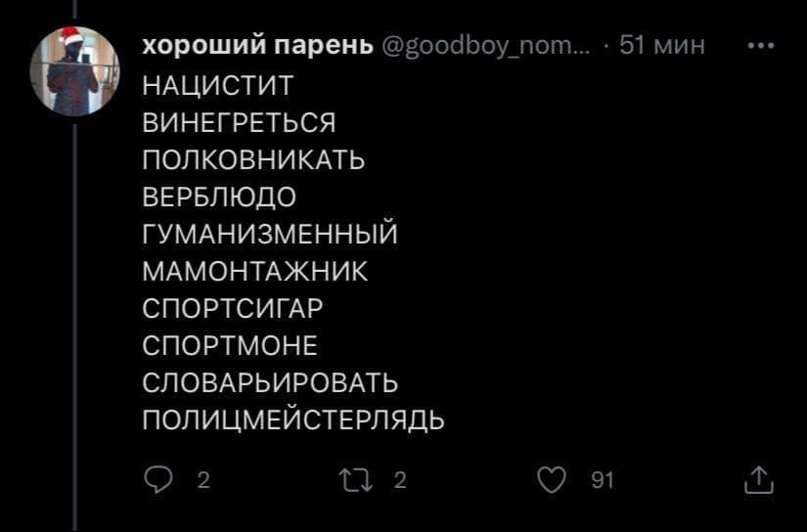Image resolution: width=807 pixels, height=532 pixels.
Task: Click the word ВИНЕГРЕТЬСЯ in the tweet
Action: click(x=240, y=124)
